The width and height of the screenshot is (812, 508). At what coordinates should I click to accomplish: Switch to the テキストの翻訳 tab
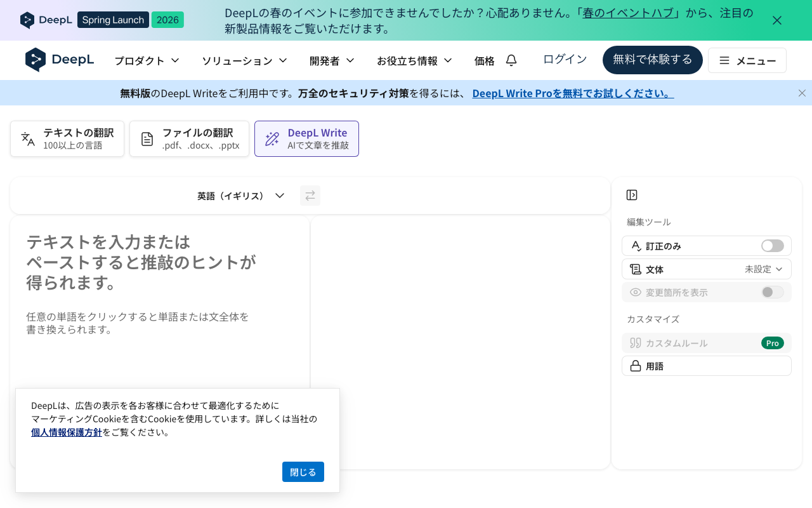tap(67, 138)
